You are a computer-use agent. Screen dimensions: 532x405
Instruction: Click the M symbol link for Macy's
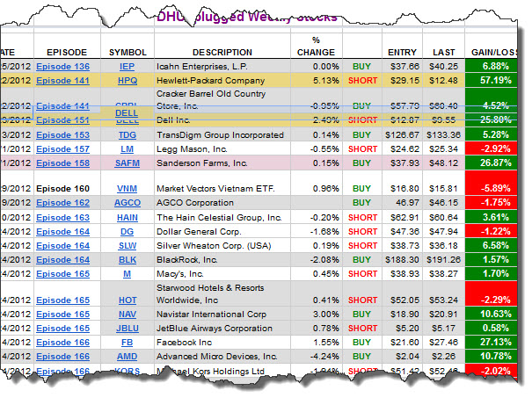(x=127, y=274)
